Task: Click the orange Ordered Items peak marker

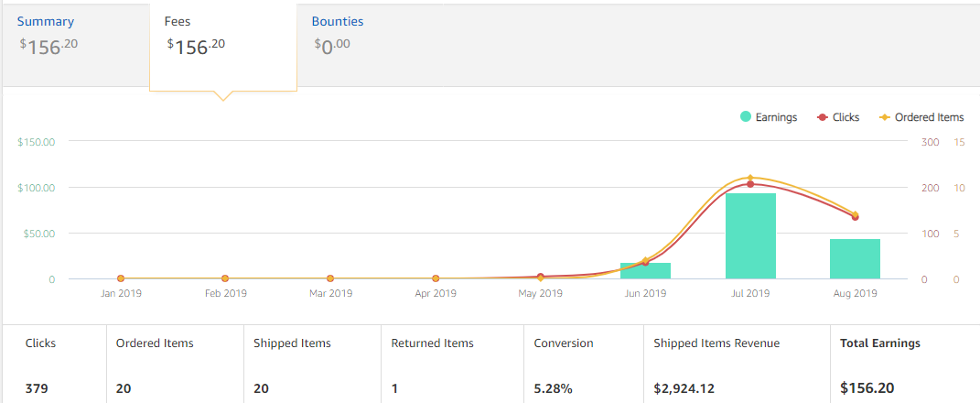Action: click(750, 178)
